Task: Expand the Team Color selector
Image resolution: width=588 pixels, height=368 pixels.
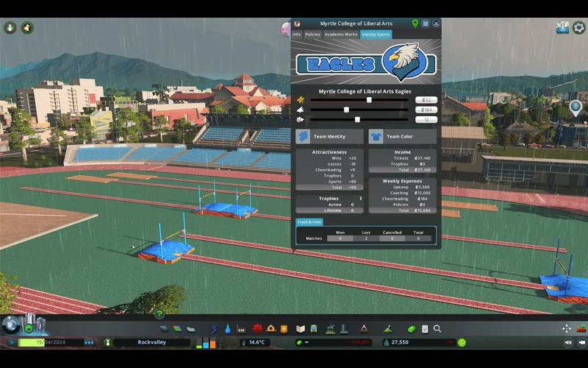Action: tap(401, 136)
